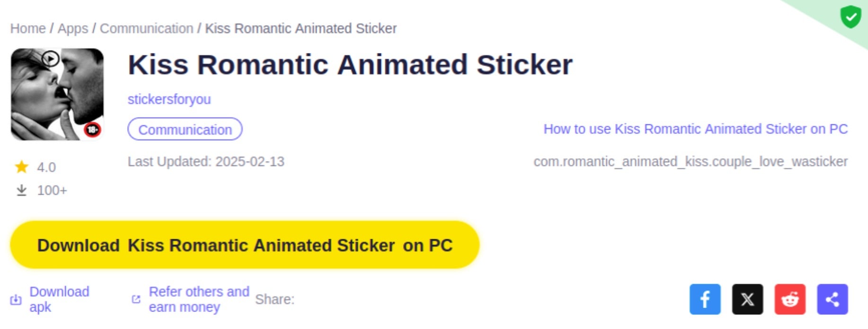Open the purple general share icon

pyautogui.click(x=832, y=299)
